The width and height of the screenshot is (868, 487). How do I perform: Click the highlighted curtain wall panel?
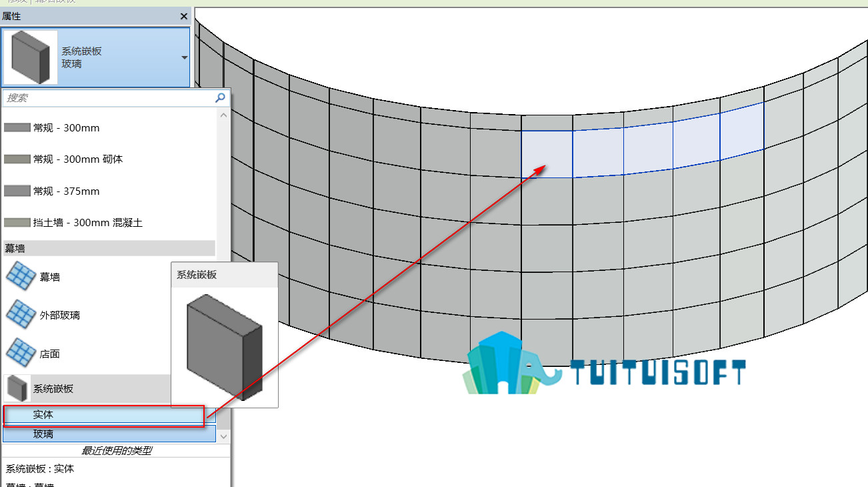coord(547,154)
